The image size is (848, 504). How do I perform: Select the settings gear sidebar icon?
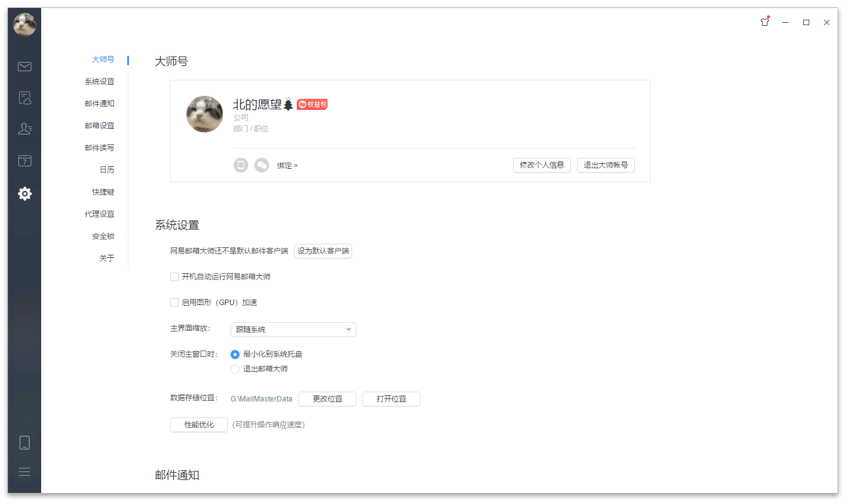point(25,194)
